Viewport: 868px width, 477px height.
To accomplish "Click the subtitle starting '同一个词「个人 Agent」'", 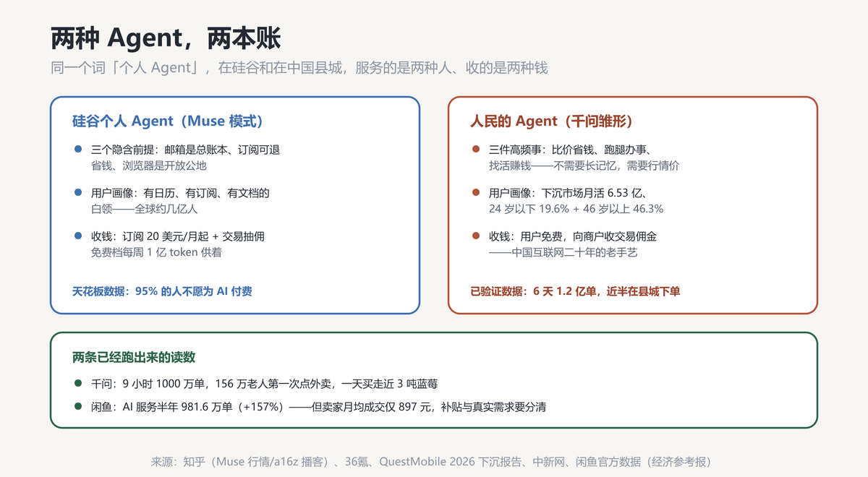I will pyautogui.click(x=299, y=68).
